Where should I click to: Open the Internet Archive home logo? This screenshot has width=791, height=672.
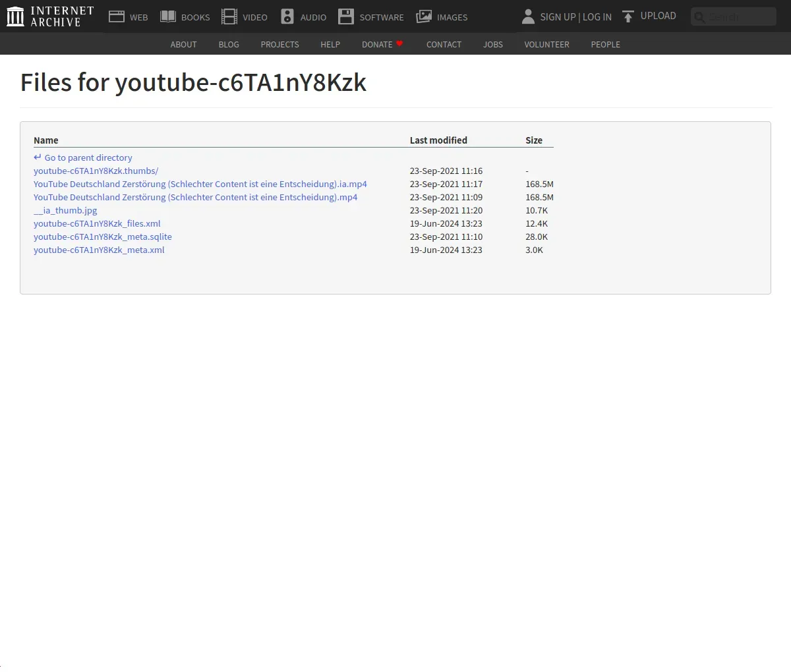pyautogui.click(x=50, y=16)
